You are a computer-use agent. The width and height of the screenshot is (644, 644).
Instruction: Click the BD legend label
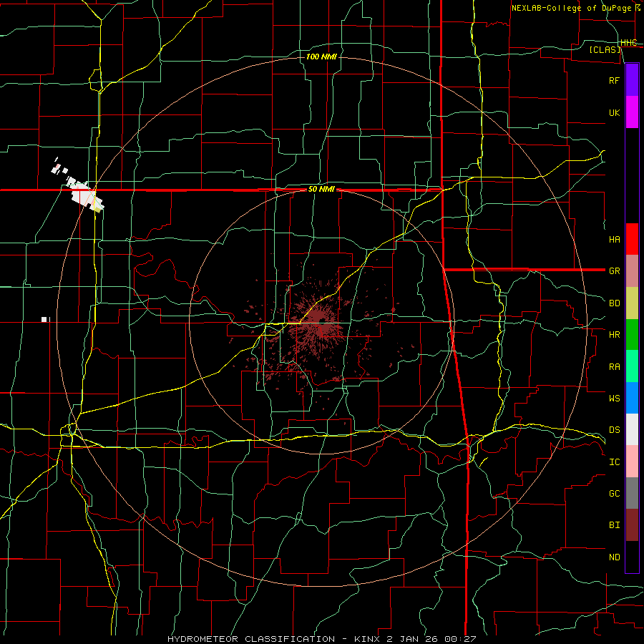tap(614, 303)
